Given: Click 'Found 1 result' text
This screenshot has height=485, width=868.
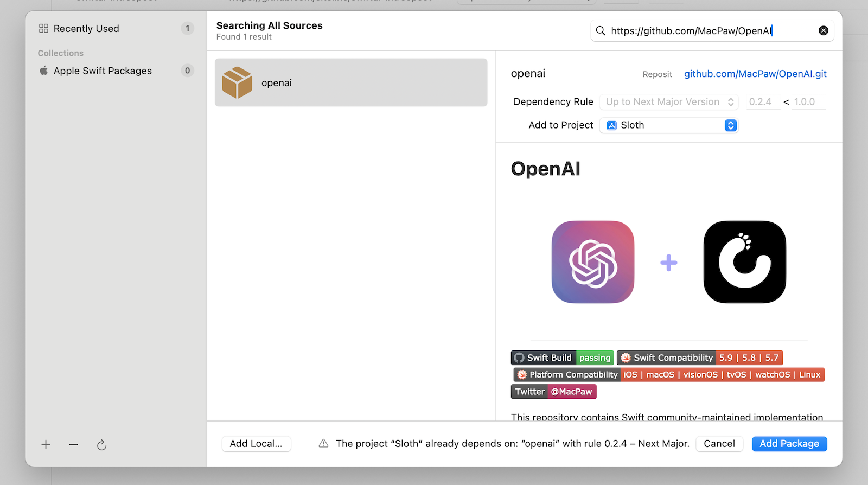Looking at the screenshot, I should tap(244, 37).
